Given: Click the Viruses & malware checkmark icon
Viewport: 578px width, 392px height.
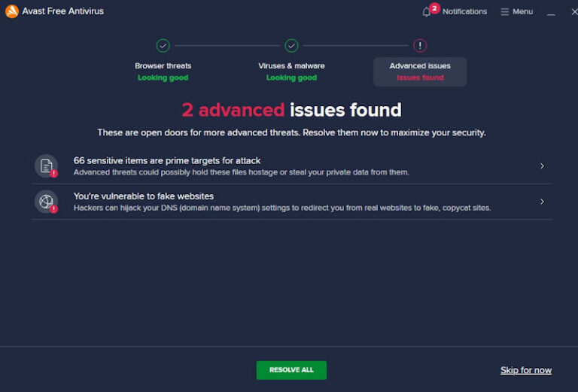Looking at the screenshot, I should click(291, 46).
